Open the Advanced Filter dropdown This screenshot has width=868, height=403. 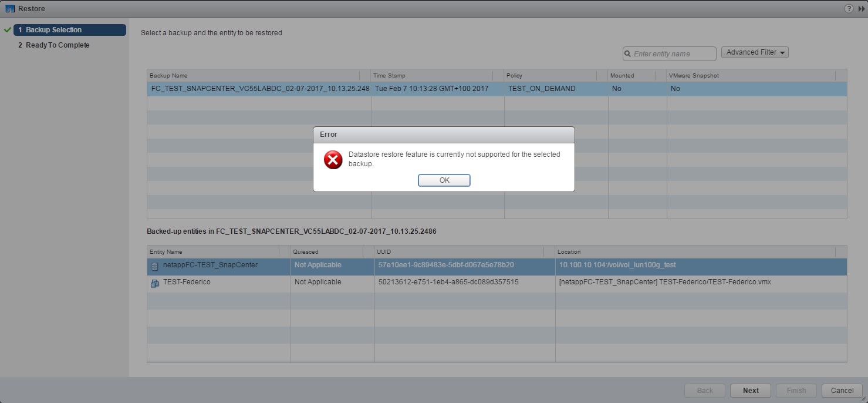755,52
